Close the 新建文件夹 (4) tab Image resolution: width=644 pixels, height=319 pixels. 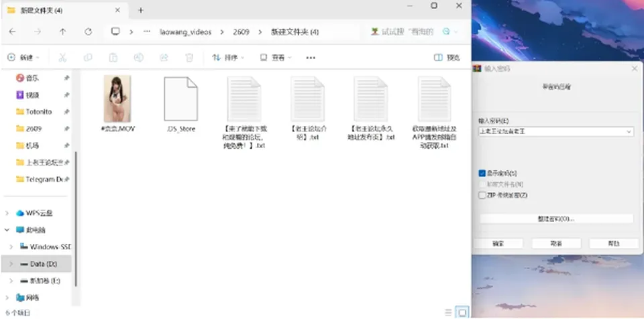117,10
